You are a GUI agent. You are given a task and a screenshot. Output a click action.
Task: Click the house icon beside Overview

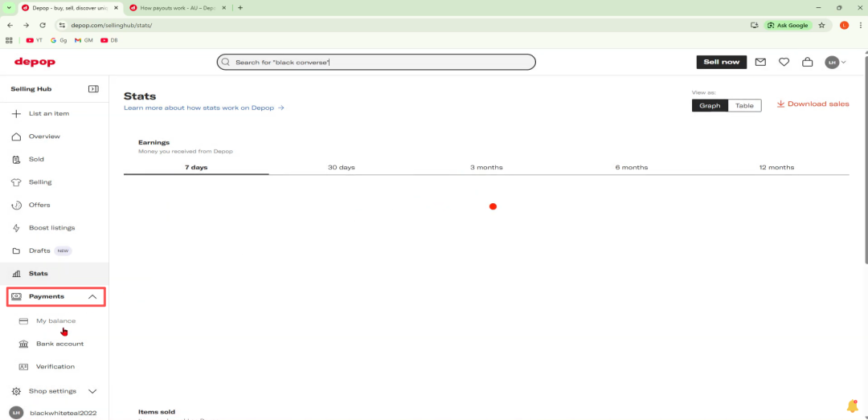(x=17, y=137)
